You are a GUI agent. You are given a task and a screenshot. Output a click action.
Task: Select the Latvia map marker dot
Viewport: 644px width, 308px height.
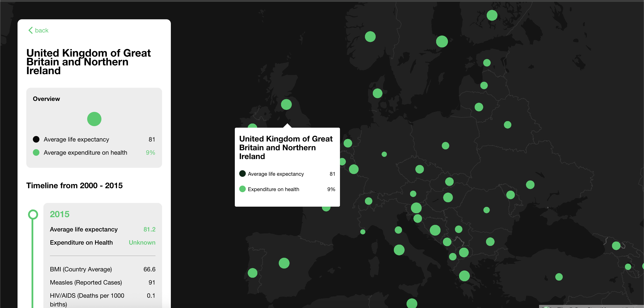pos(484,85)
